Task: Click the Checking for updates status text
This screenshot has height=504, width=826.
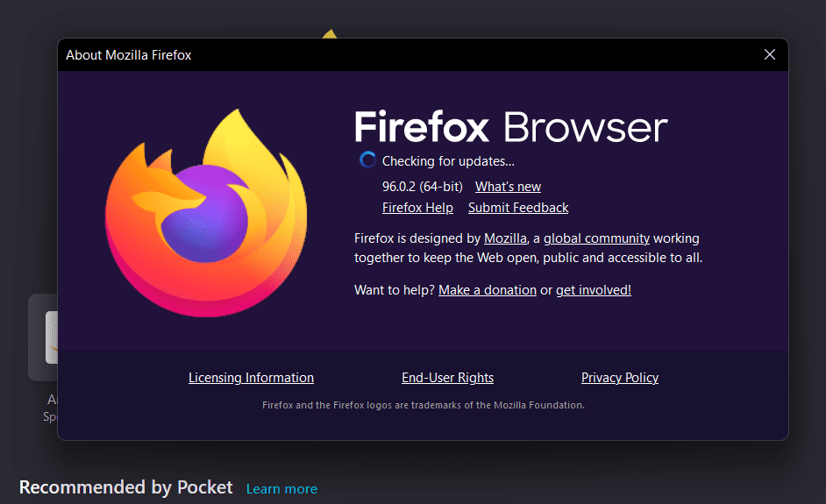Action: click(x=448, y=161)
